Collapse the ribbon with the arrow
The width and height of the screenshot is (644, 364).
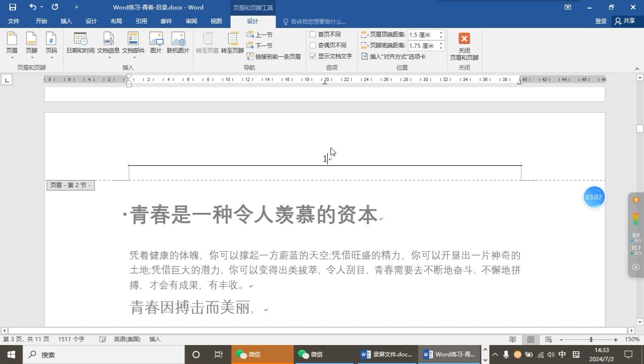pos(637,69)
